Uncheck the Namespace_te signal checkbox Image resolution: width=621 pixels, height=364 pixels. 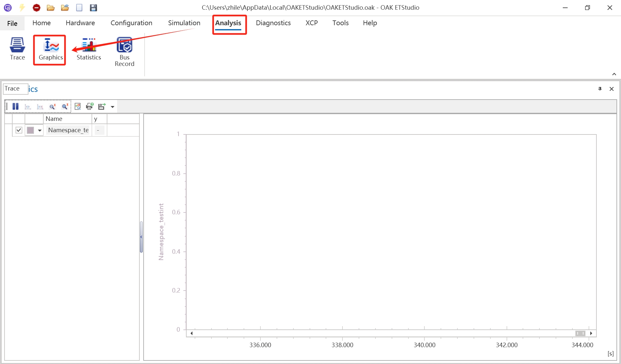[x=19, y=130]
